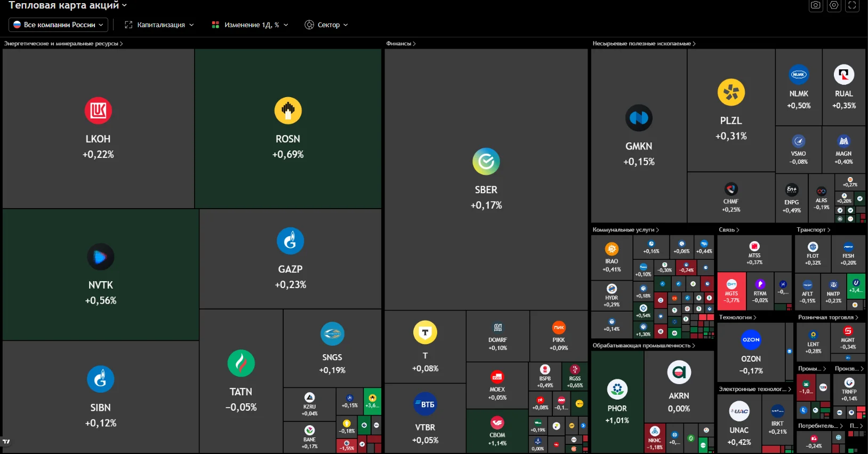Select the TATN Tatneft logo
Image resolution: width=868 pixels, height=454 pixels.
tap(241, 363)
